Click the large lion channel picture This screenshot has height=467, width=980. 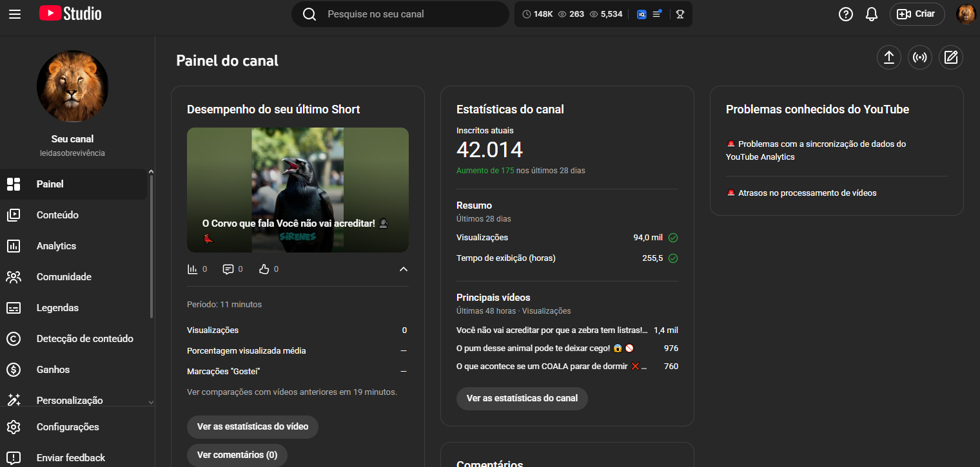pyautogui.click(x=73, y=86)
